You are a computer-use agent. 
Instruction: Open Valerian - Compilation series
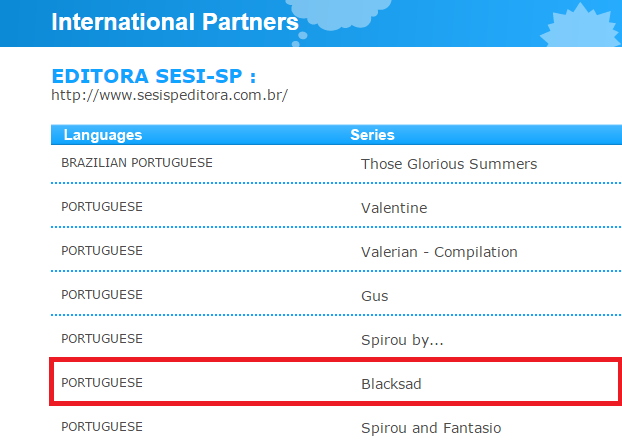(x=439, y=252)
